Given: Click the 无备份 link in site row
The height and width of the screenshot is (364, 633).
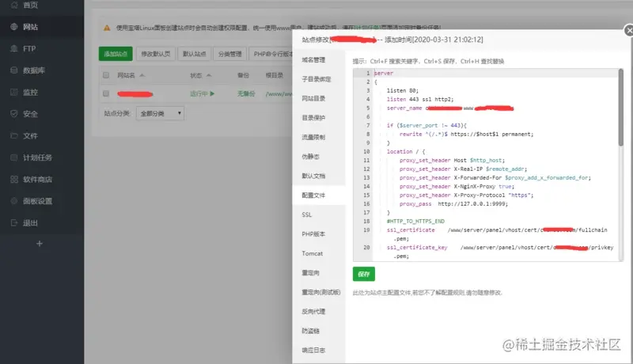Looking at the screenshot, I should (x=246, y=93).
